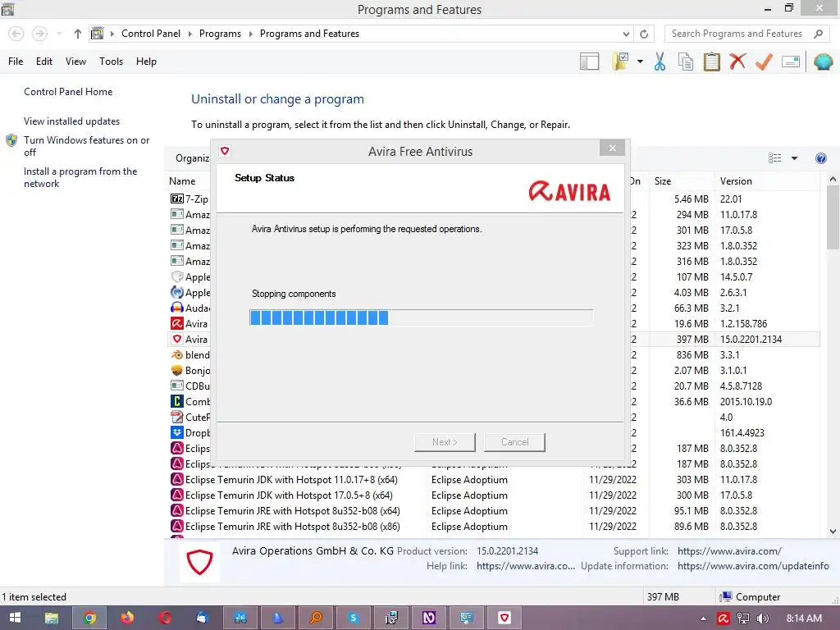This screenshot has width=840, height=630.
Task: Click the Back navigation arrow
Action: pos(16,34)
